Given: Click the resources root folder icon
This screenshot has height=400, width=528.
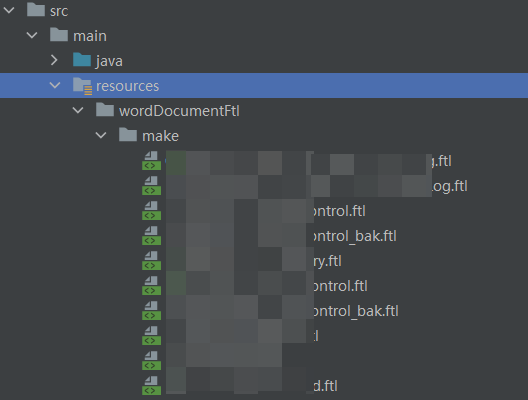Looking at the screenshot, I should pyautogui.click(x=82, y=86).
